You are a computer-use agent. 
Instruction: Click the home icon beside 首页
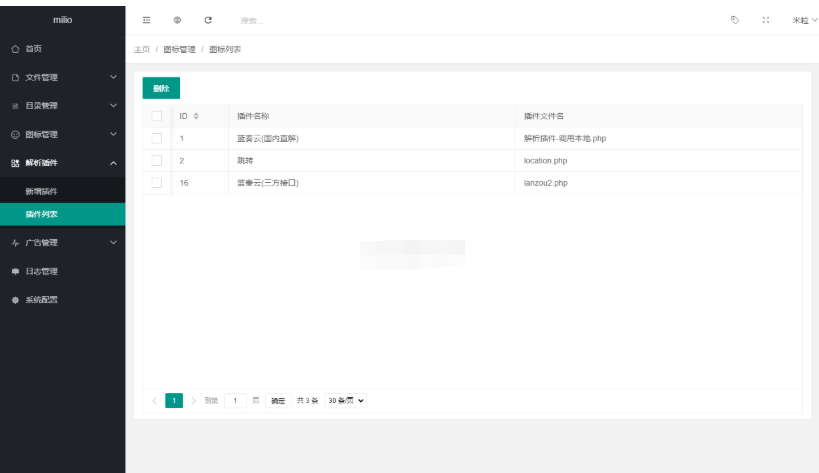[x=15, y=49]
